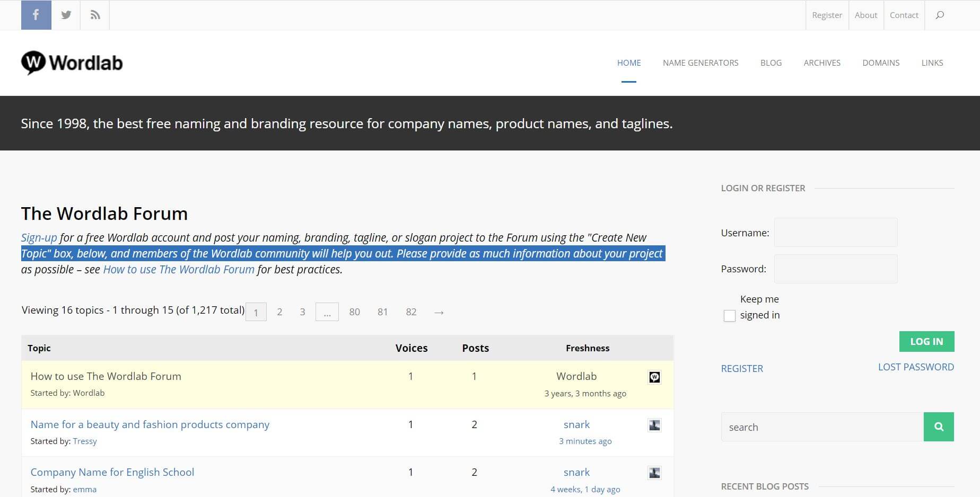Click the Topic column header
The width and height of the screenshot is (980, 497).
[x=39, y=348]
